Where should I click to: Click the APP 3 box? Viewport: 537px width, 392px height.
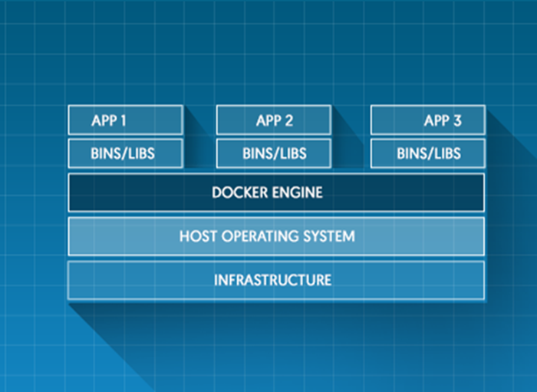[x=428, y=120]
